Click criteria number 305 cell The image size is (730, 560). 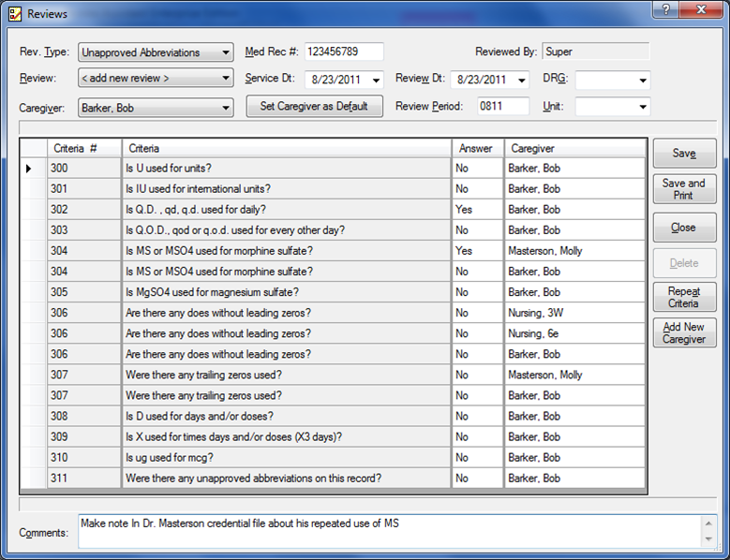(84, 292)
